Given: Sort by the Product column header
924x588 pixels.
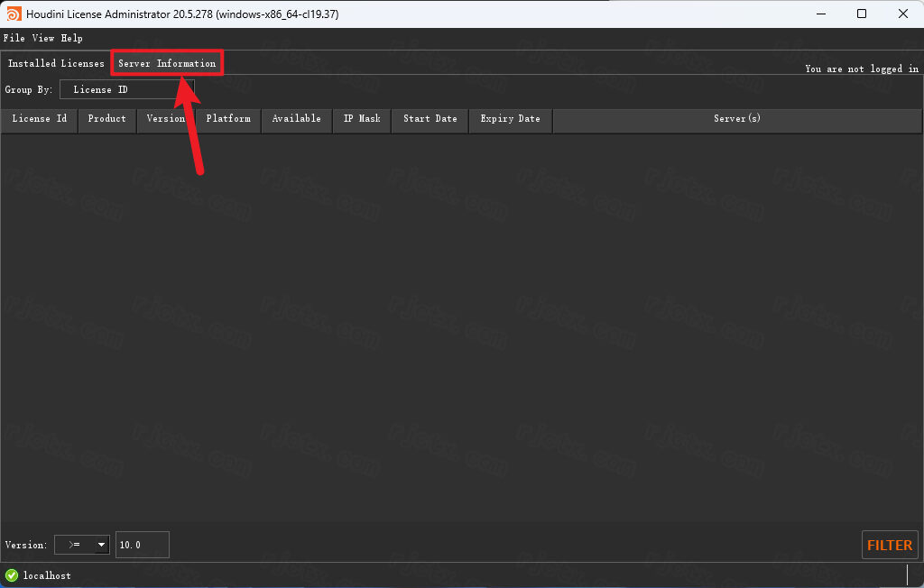Looking at the screenshot, I should pos(106,119).
